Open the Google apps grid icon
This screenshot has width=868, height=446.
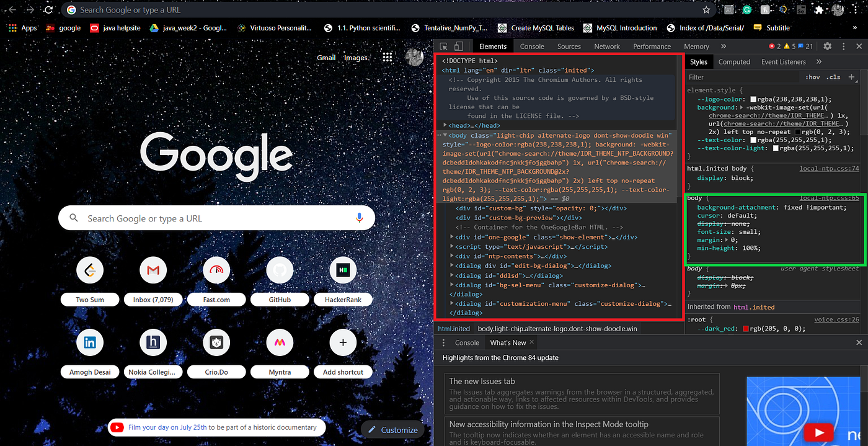[x=387, y=57]
